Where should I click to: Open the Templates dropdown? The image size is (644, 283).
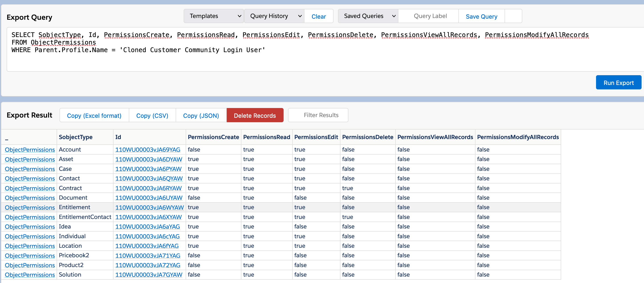click(x=214, y=16)
